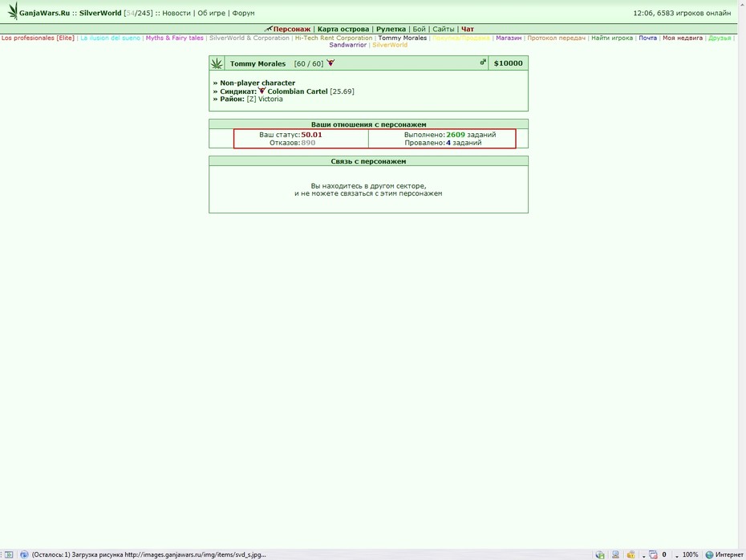Viewport: 746px width, 560px height.
Task: Click the first icon in the status bar
Action: tap(9, 554)
